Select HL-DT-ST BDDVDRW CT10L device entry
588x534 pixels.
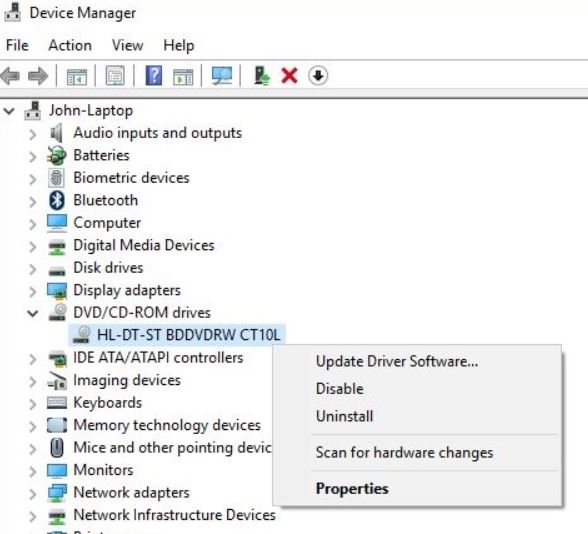(x=177, y=334)
